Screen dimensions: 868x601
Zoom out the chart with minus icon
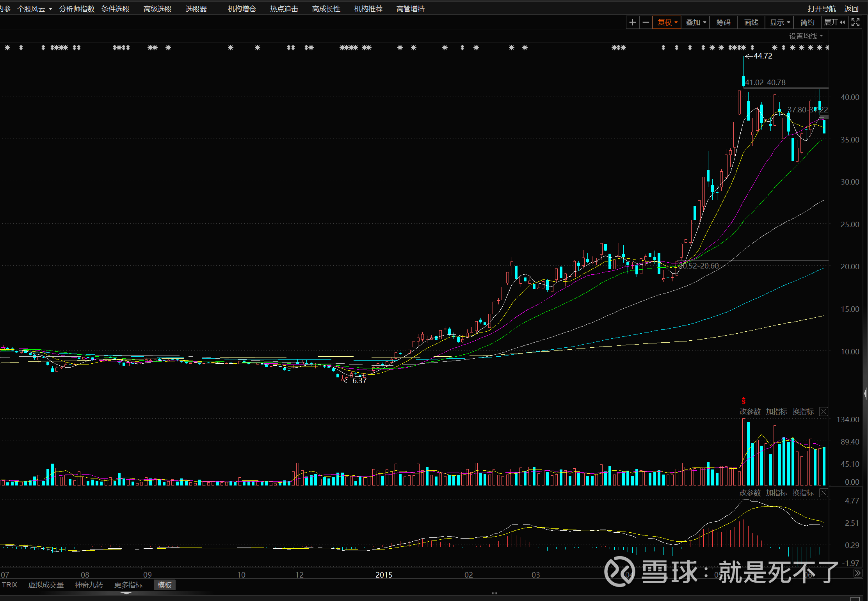(x=646, y=23)
